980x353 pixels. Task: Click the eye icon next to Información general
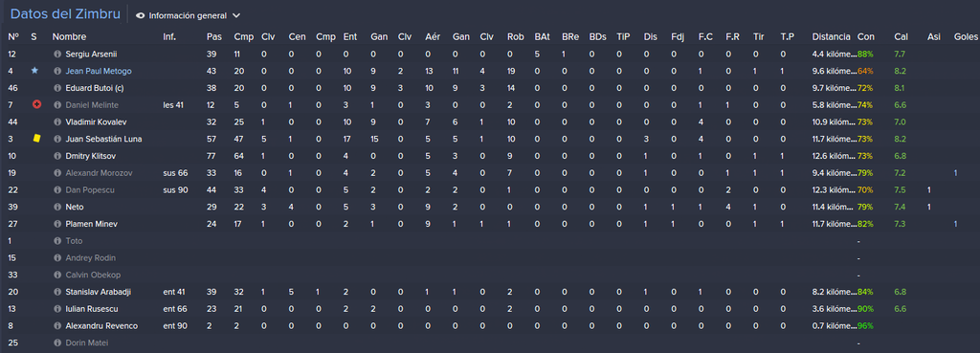(140, 15)
